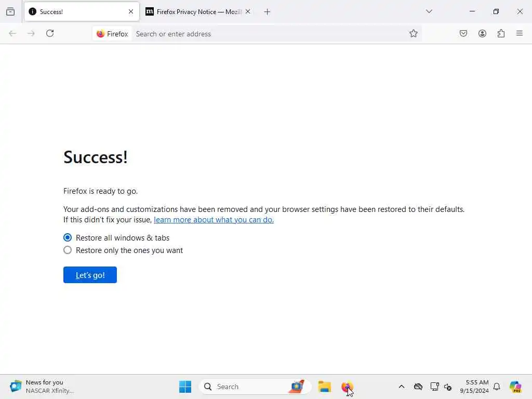Open the Firefox View icon
The image size is (532, 399).
tap(10, 11)
